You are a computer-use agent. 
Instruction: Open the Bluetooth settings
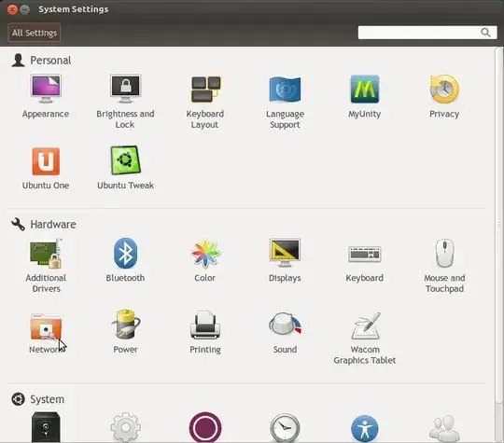coord(125,260)
